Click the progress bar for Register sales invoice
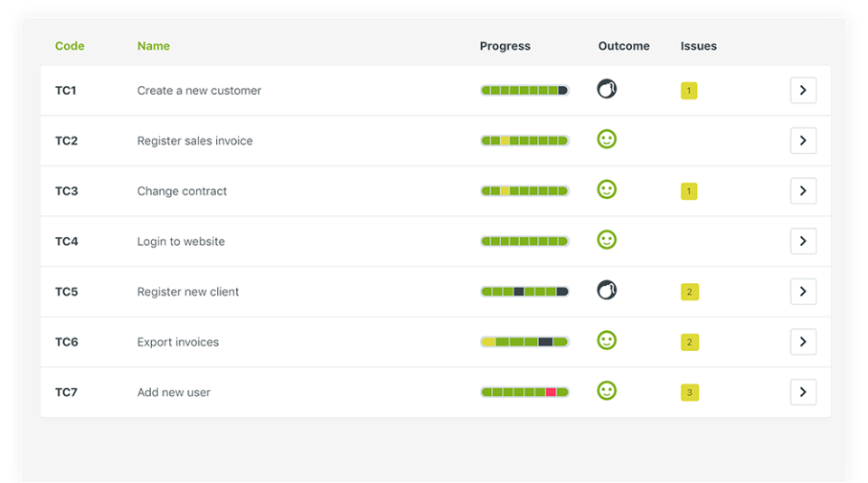868x483 pixels. coord(524,141)
